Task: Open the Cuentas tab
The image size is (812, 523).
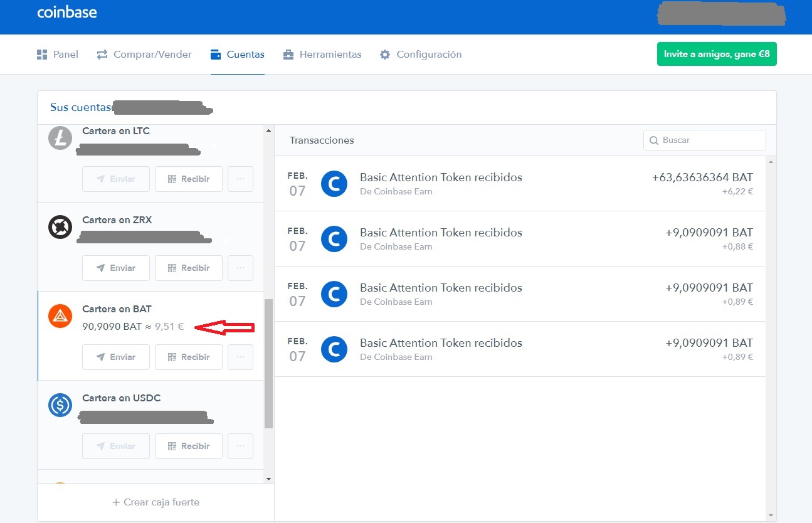Action: point(238,55)
